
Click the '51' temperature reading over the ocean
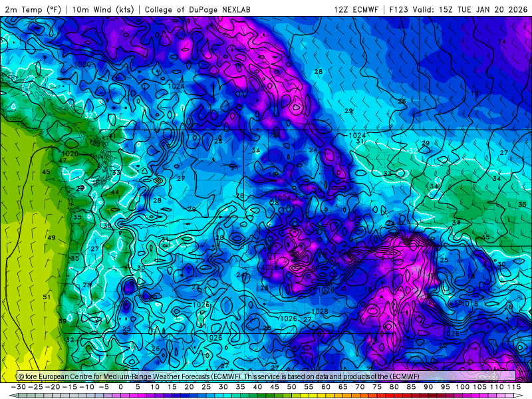tap(47, 297)
